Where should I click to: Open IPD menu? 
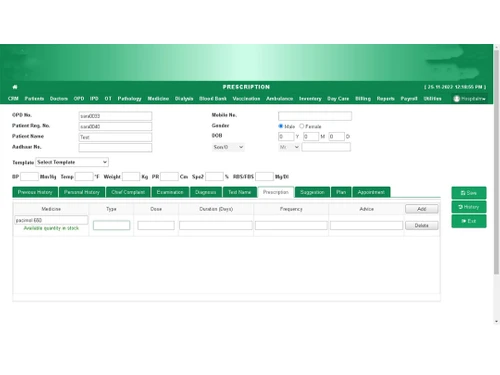pos(94,99)
